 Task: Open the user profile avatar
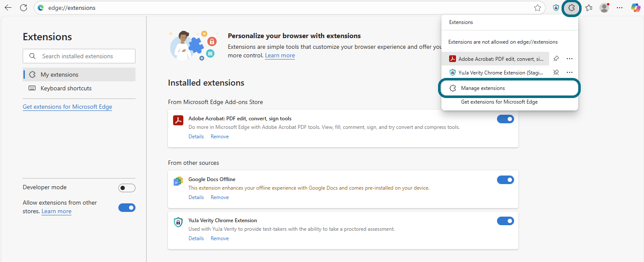pos(604,8)
